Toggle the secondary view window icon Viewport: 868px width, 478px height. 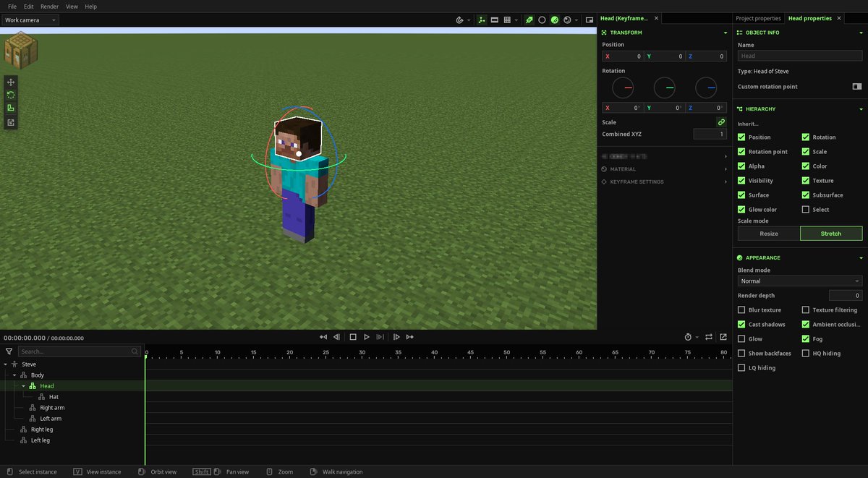pos(590,20)
